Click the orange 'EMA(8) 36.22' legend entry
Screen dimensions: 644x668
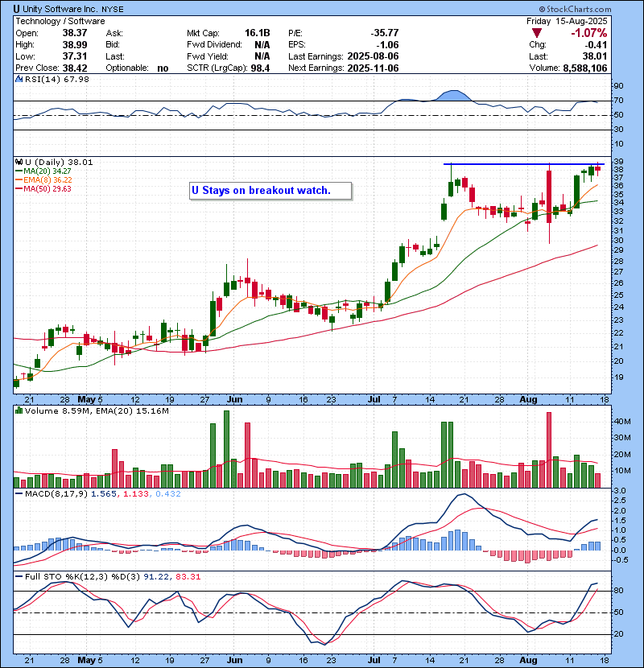click(43, 179)
